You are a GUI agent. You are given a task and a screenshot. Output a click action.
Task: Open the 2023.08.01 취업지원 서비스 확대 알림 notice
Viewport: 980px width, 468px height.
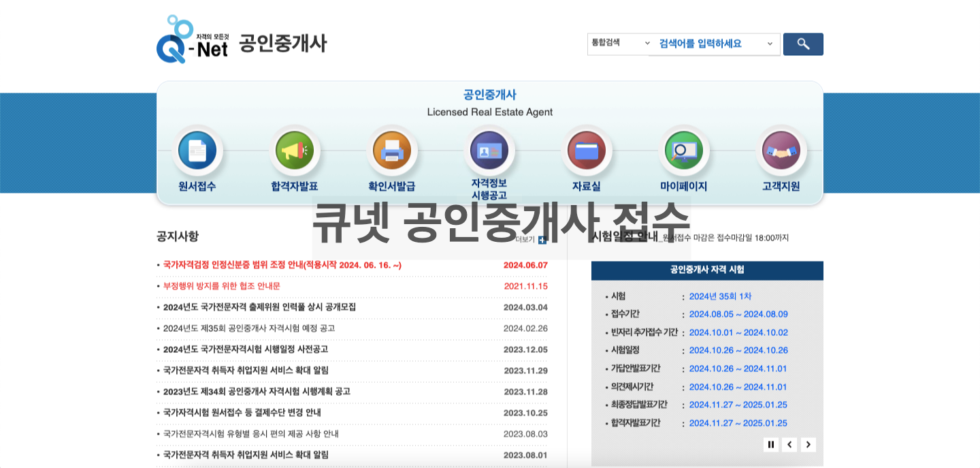coord(245,455)
